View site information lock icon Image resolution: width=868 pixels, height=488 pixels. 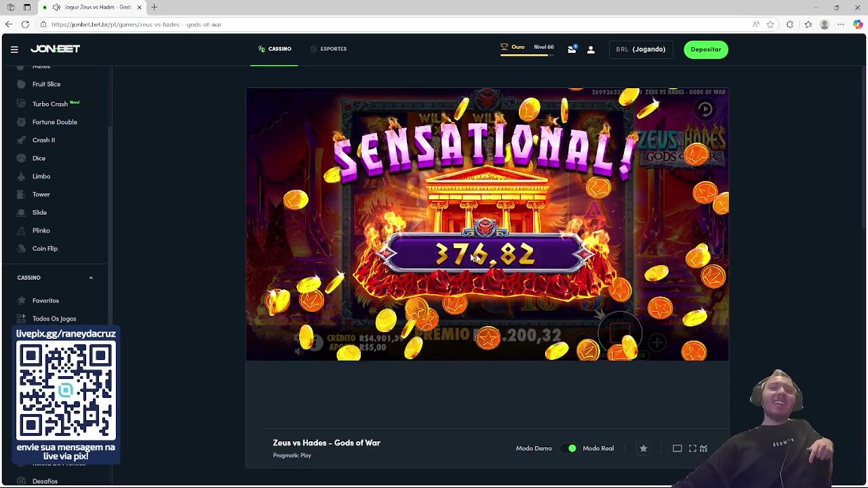[43, 24]
